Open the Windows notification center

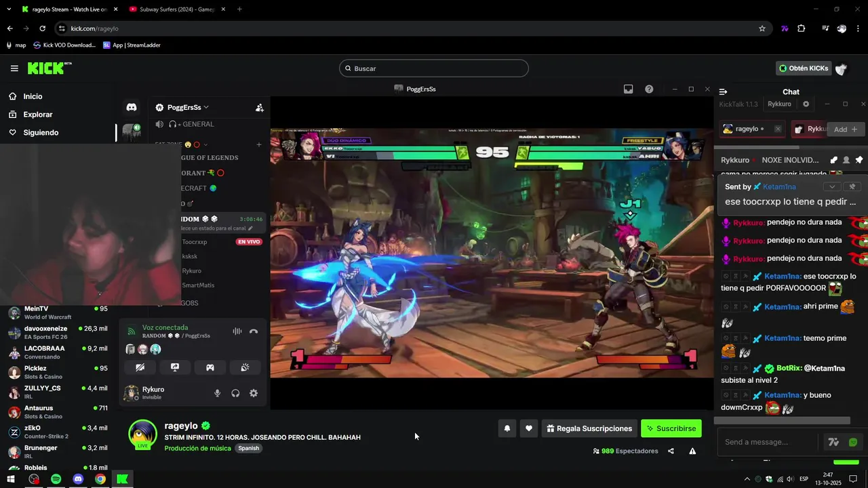tap(854, 479)
